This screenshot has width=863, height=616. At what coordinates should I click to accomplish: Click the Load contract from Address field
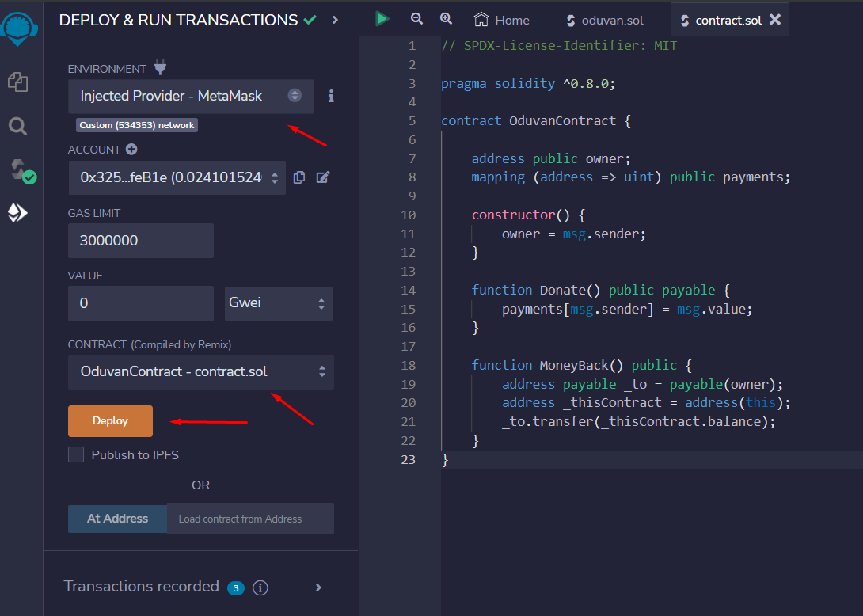click(x=249, y=519)
